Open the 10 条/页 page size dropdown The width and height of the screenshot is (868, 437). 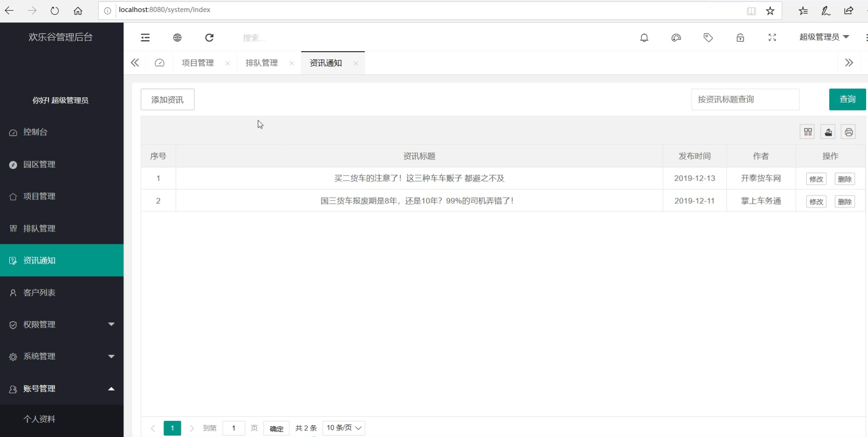tap(344, 428)
